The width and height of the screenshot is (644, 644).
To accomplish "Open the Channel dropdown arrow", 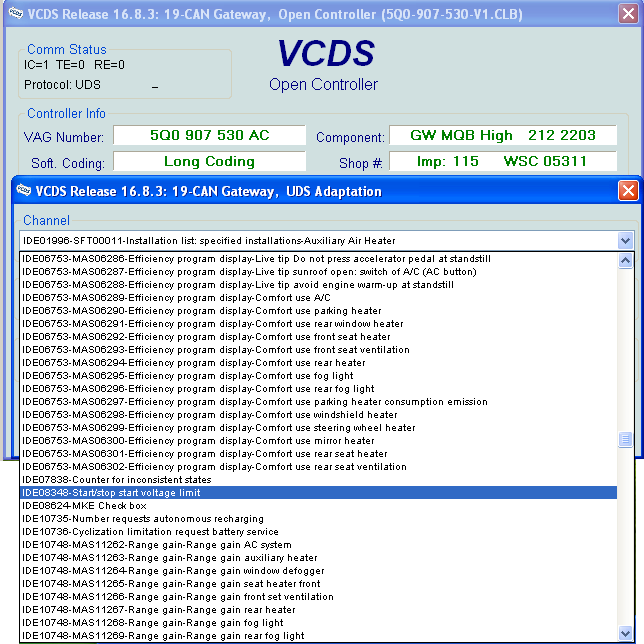I will coord(625,240).
